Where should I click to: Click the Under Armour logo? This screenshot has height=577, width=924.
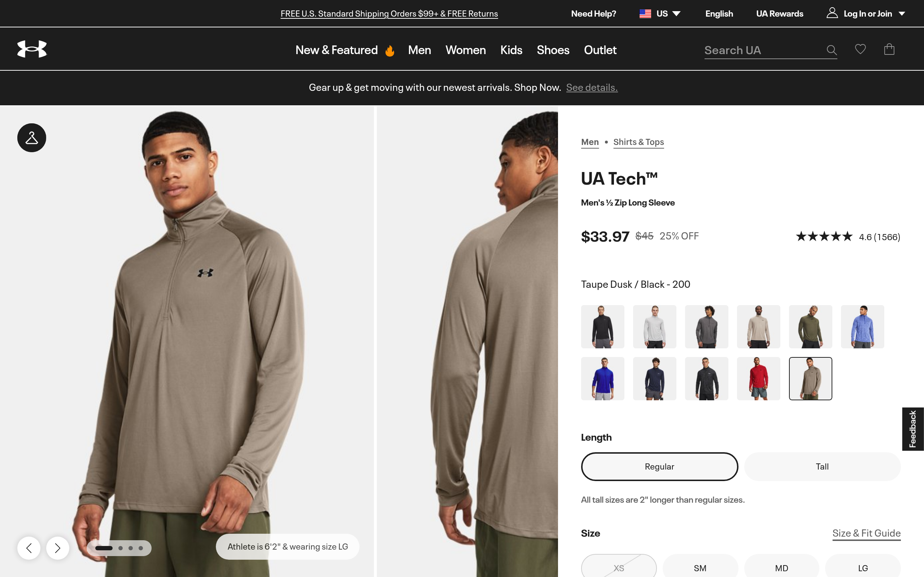click(x=32, y=49)
